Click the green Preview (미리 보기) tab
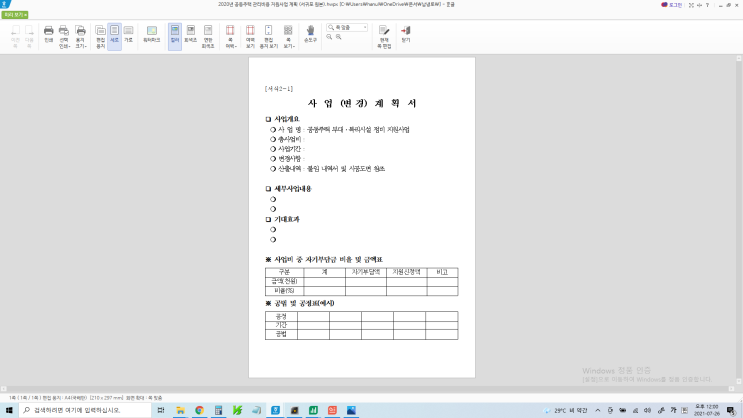The image size is (743, 418). click(x=15, y=15)
